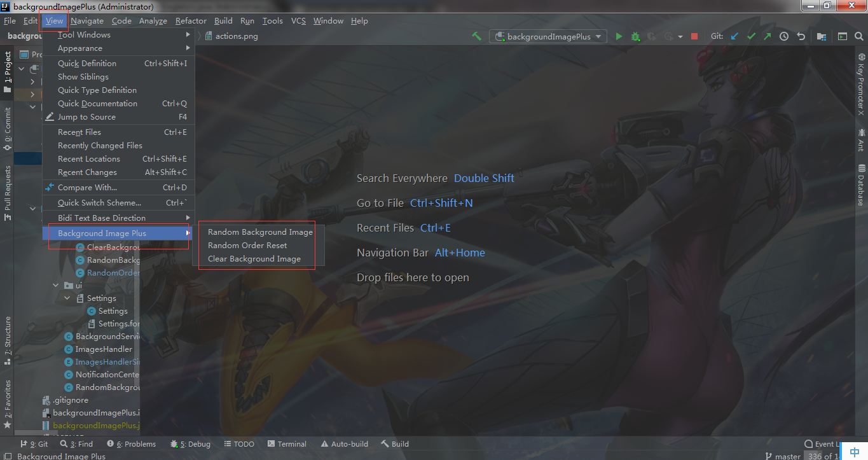Expand the Appearance submenu
This screenshot has width=868, height=460.
(118, 48)
